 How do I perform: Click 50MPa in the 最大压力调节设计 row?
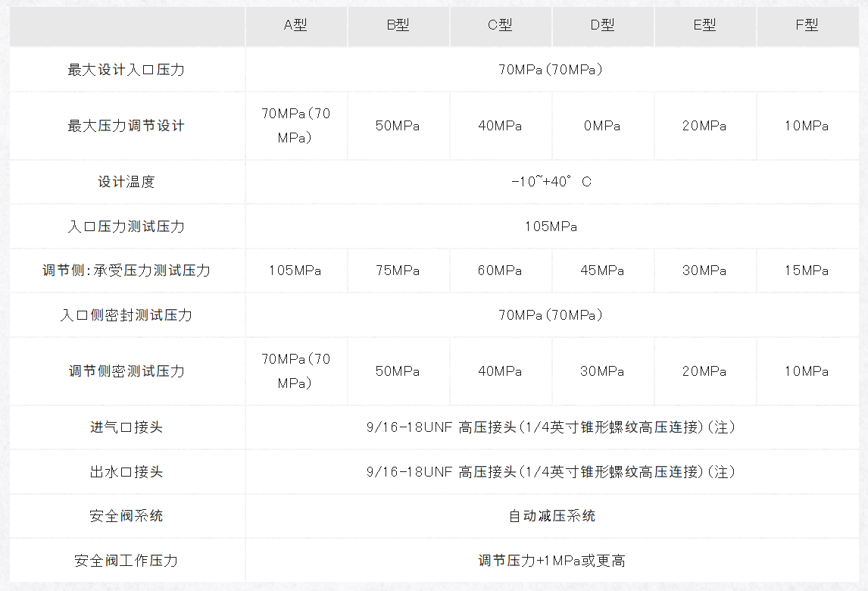pyautogui.click(x=398, y=126)
